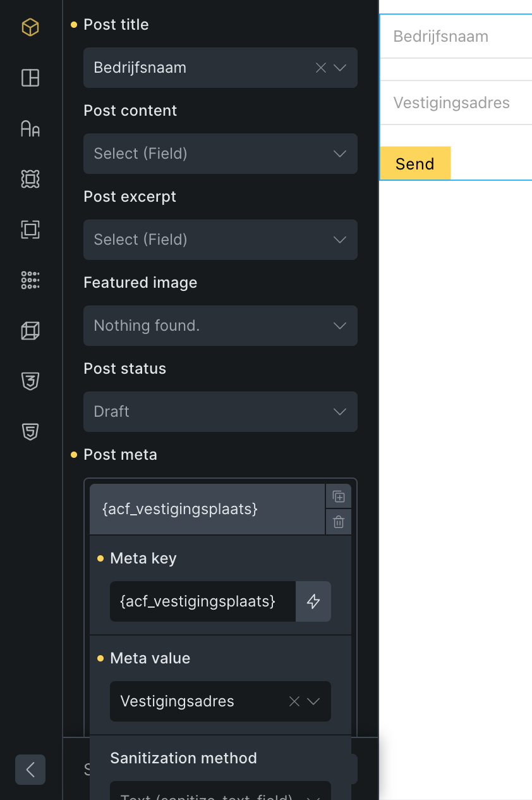The width and height of the screenshot is (532, 800).
Task: Open the Post content field dropdown
Action: [x=220, y=154]
